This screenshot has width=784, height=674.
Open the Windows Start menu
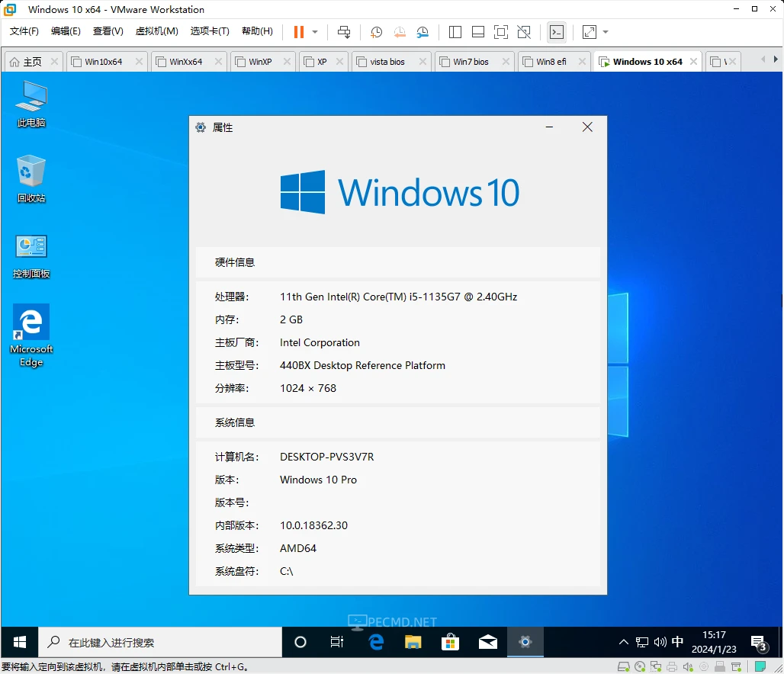coord(20,642)
